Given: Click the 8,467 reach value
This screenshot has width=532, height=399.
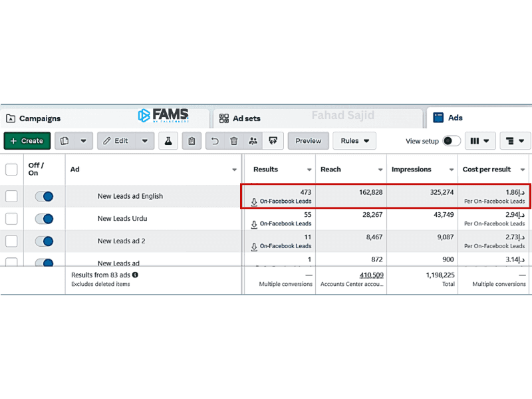Looking at the screenshot, I should (374, 237).
